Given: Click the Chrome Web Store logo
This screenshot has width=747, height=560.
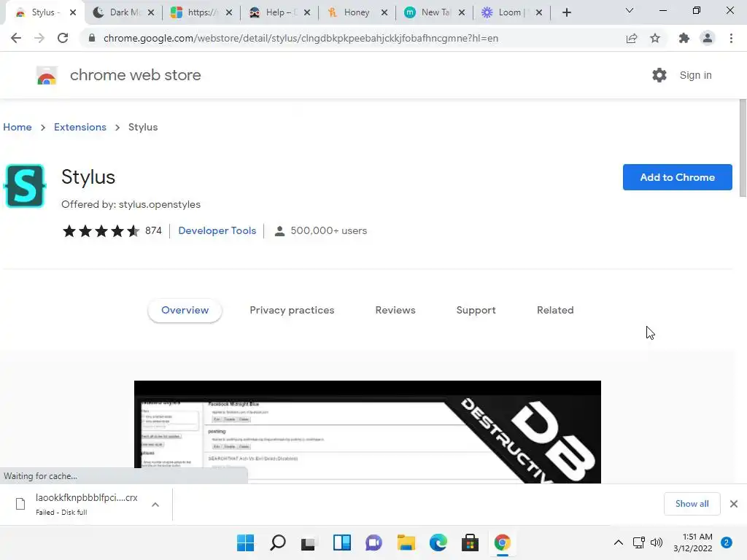Looking at the screenshot, I should point(47,75).
